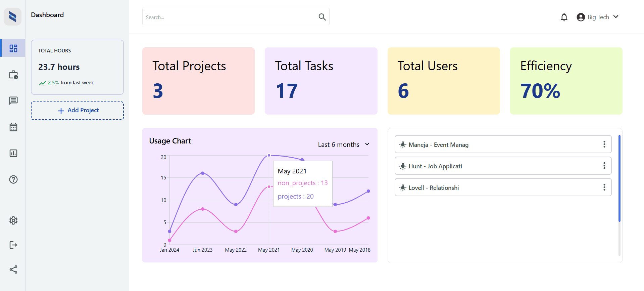
Task: Open the Last 6 months dropdown
Action: click(x=344, y=144)
